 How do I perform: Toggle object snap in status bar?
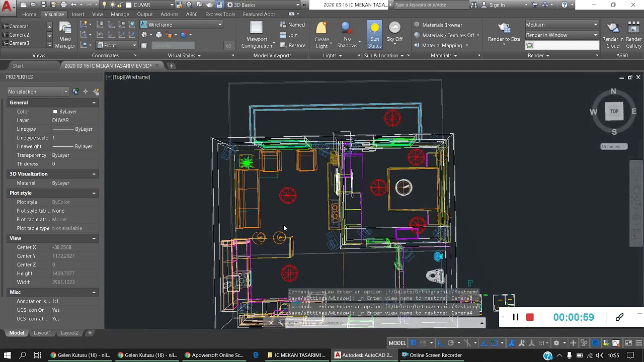495,343
